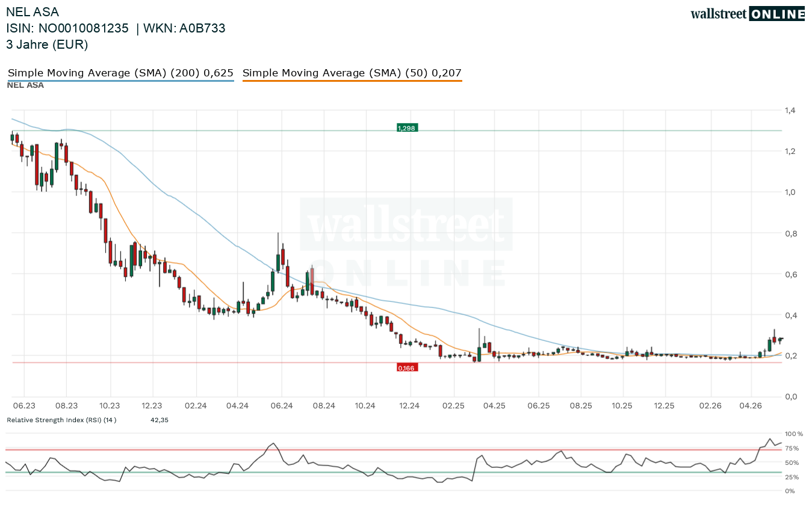Click the 0,6 price axis label
The image size is (812, 507).
790,274
